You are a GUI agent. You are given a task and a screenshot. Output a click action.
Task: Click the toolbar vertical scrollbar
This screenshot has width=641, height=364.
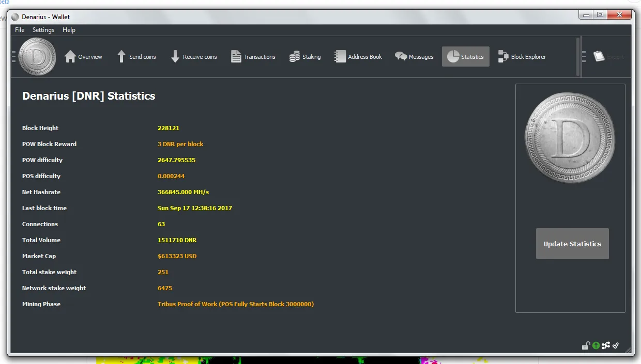578,57
